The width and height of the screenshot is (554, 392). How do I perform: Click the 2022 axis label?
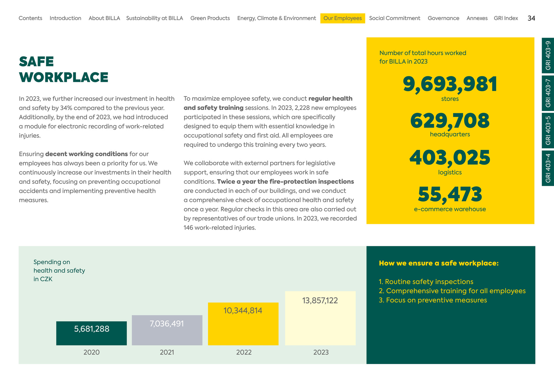[244, 352]
